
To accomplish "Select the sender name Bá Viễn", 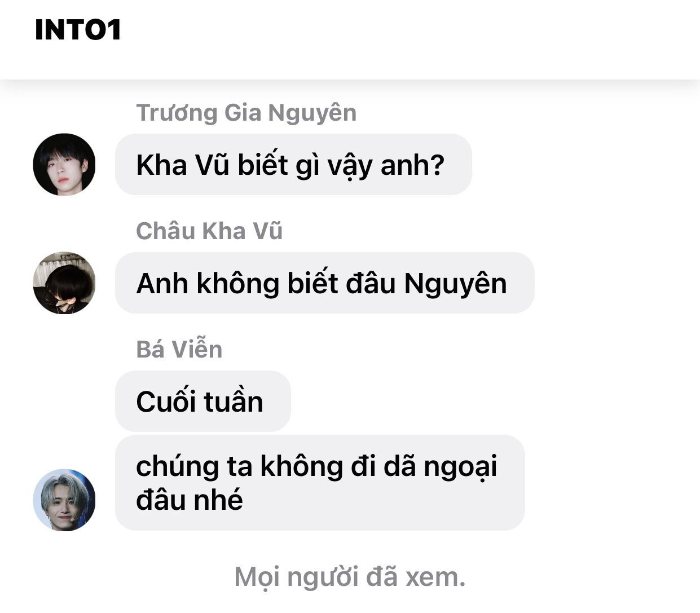I will [179, 350].
